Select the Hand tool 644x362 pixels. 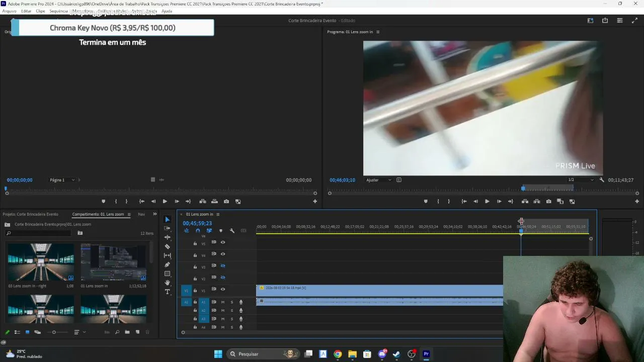pyautogui.click(x=168, y=283)
